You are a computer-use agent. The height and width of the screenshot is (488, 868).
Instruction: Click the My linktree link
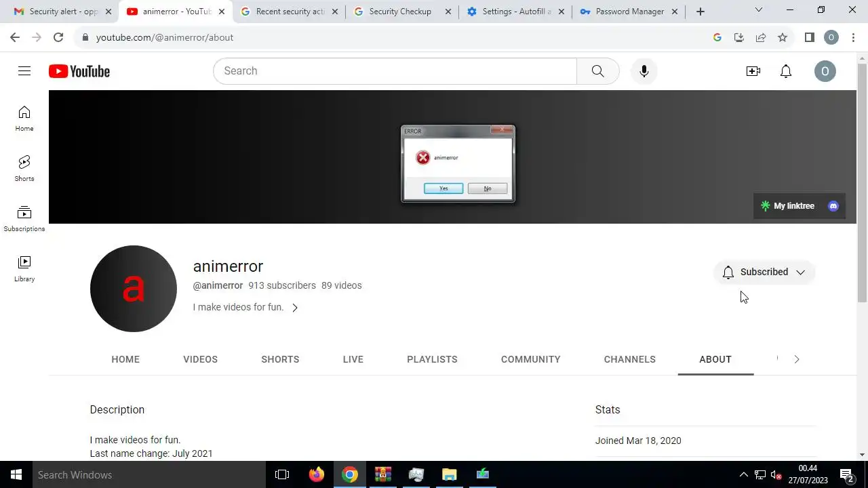point(787,206)
